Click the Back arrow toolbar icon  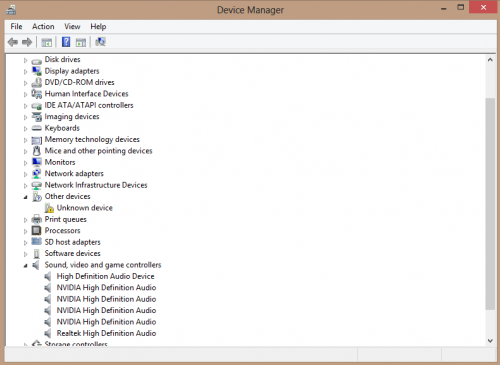tap(13, 42)
